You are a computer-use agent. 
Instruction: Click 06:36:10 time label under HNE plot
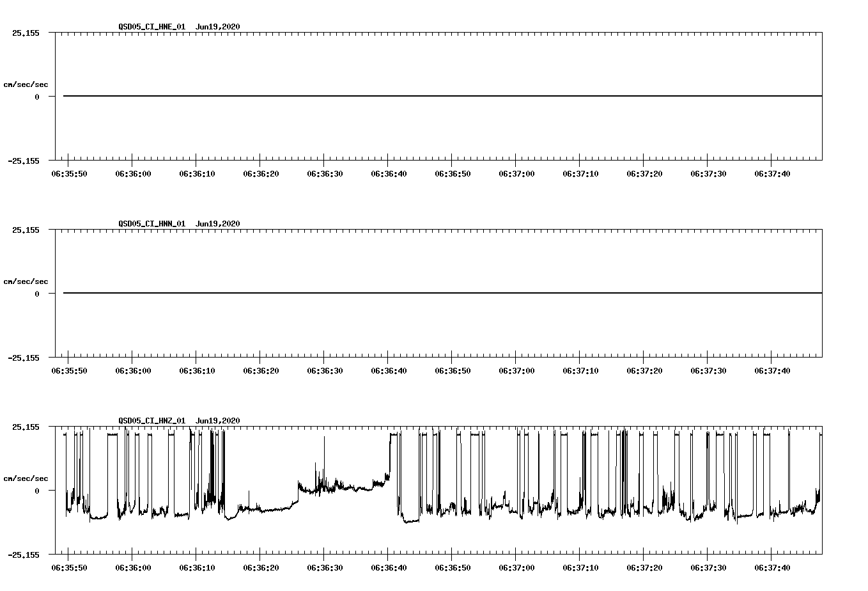[197, 174]
